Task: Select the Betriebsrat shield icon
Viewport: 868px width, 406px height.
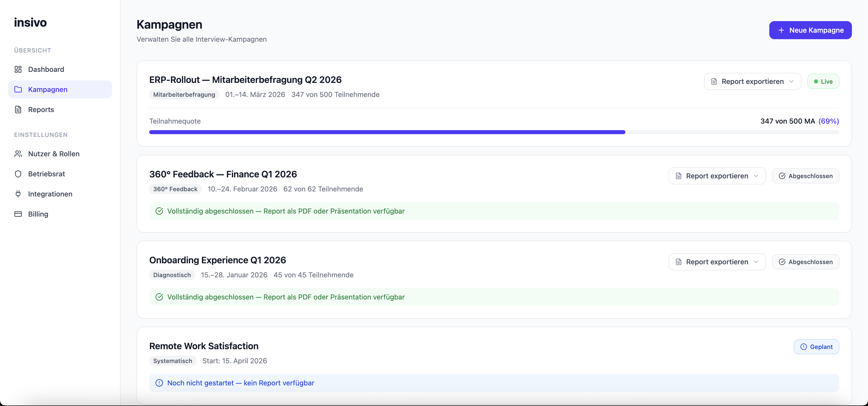Action: (x=19, y=174)
